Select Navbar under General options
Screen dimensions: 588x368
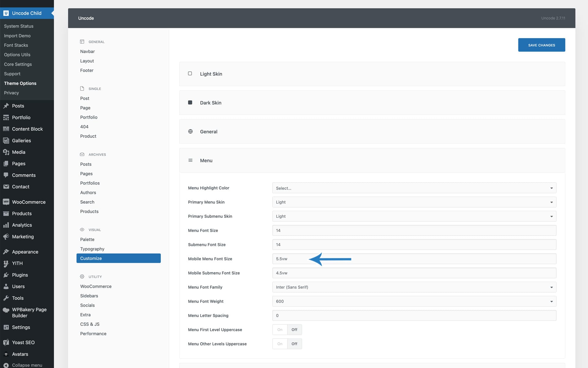87,52
